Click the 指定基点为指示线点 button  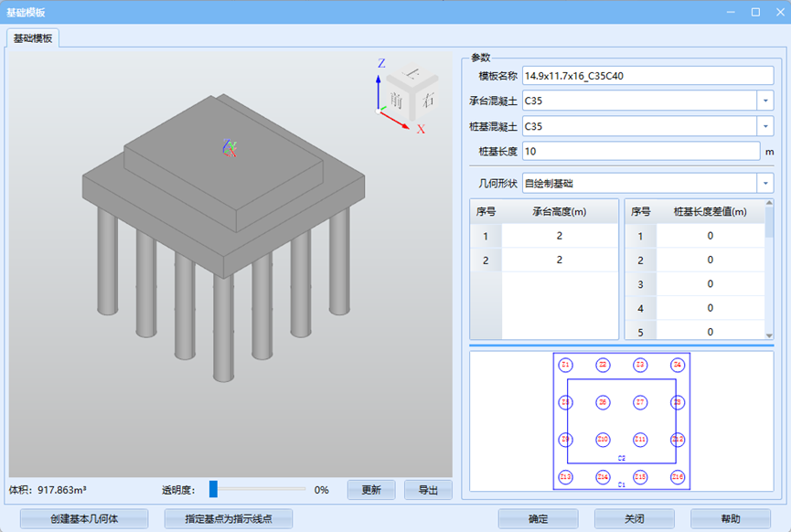point(230,518)
